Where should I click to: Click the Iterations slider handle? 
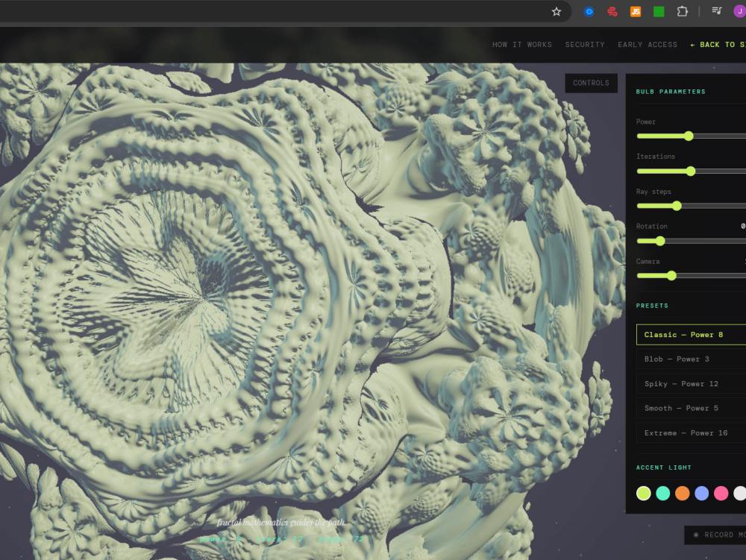691,172
